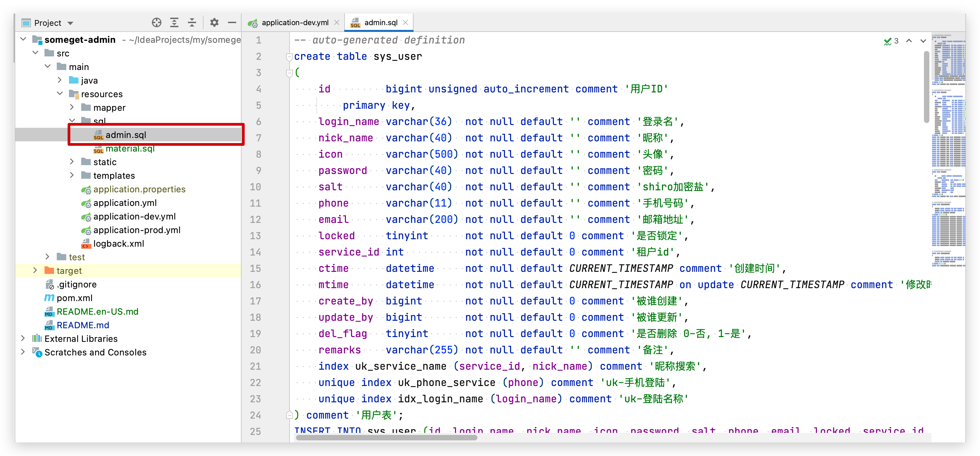Screen dimensions: 980x456
Task: Click the inspections checkmark widget showing 3
Action: [891, 41]
